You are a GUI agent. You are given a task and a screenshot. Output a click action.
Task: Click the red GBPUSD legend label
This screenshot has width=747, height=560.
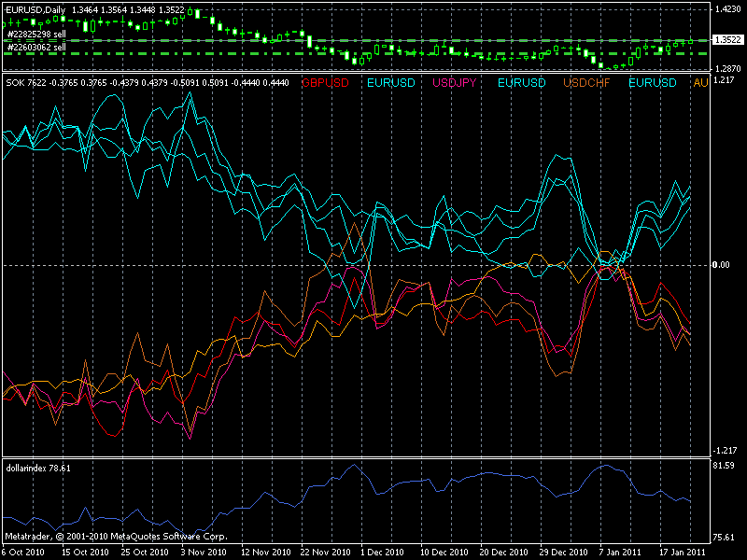[x=325, y=83]
